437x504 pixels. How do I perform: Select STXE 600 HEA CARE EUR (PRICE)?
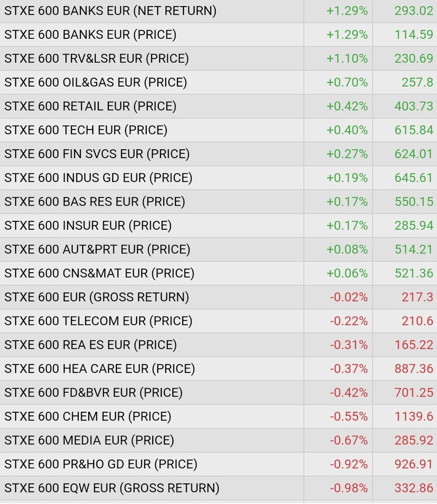point(100,369)
